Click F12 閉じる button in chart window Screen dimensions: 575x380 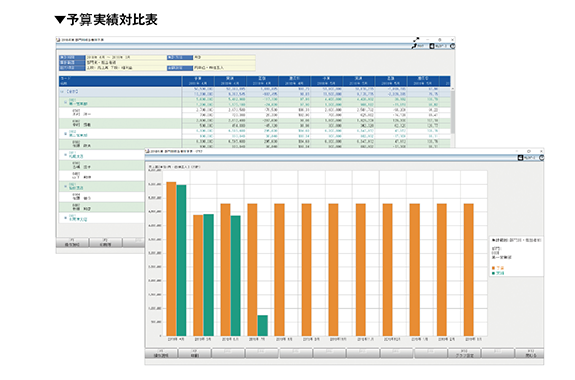point(530,354)
